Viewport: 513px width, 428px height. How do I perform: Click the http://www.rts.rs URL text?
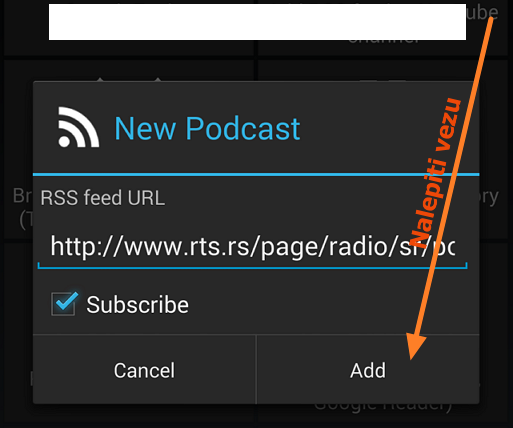[252, 247]
